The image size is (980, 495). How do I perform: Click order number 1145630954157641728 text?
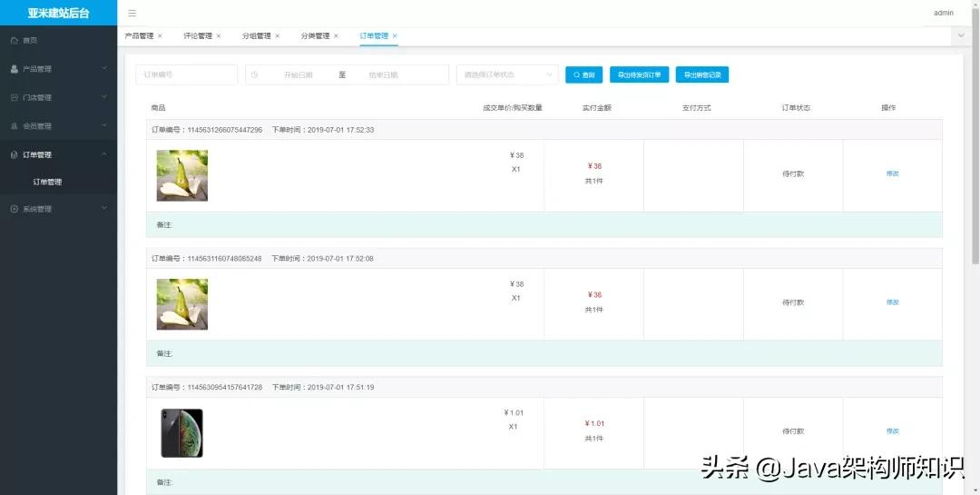pos(225,387)
